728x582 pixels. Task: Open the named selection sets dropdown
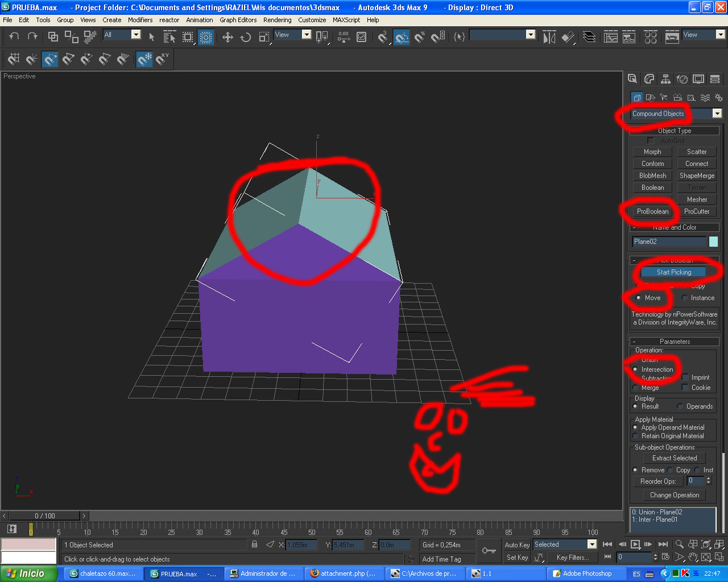[x=503, y=35]
